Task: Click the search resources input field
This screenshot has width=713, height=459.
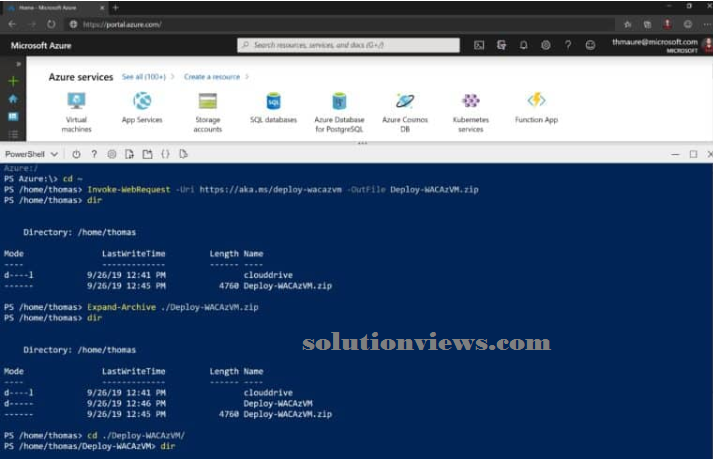Action: tap(348, 45)
